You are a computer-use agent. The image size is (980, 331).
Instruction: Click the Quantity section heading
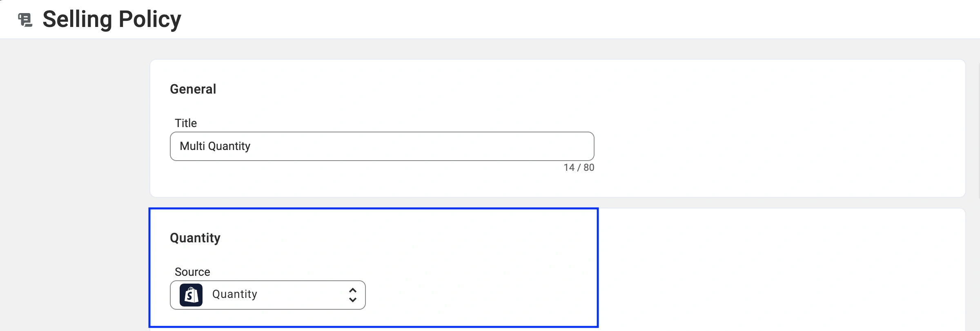pos(195,237)
